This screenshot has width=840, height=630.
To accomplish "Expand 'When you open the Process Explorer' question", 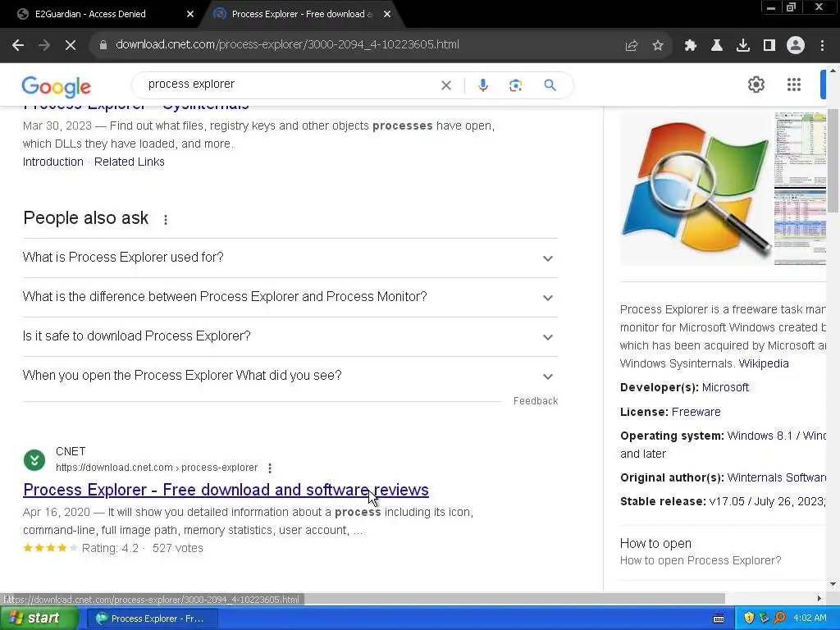I will (290, 376).
